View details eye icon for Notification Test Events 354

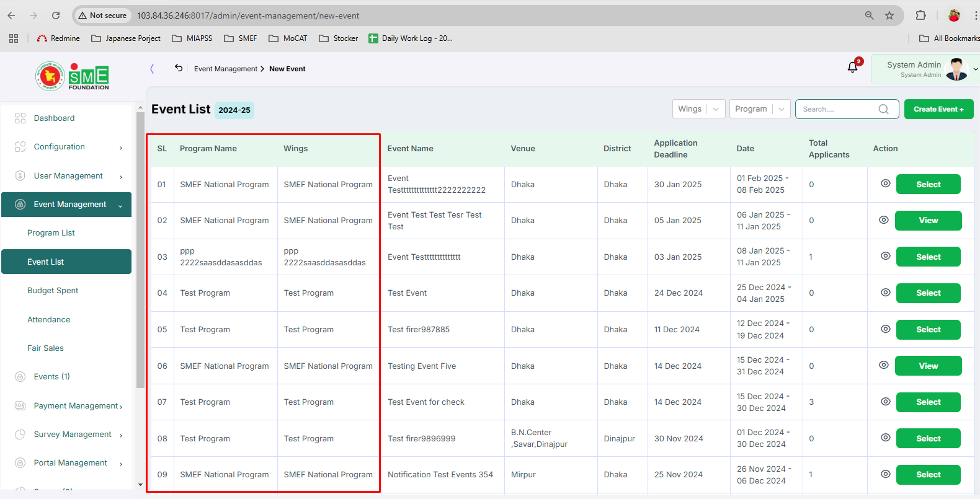tap(886, 474)
